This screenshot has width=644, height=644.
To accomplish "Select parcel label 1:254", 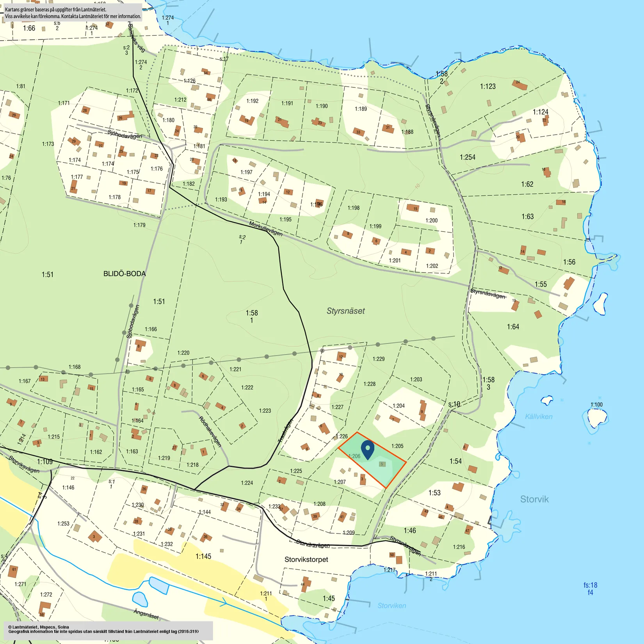I will point(467,157).
